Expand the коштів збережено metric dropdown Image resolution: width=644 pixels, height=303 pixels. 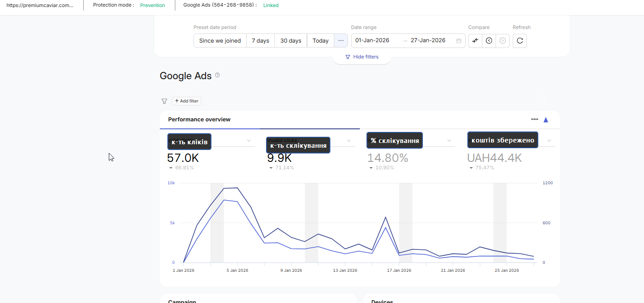[549, 141]
